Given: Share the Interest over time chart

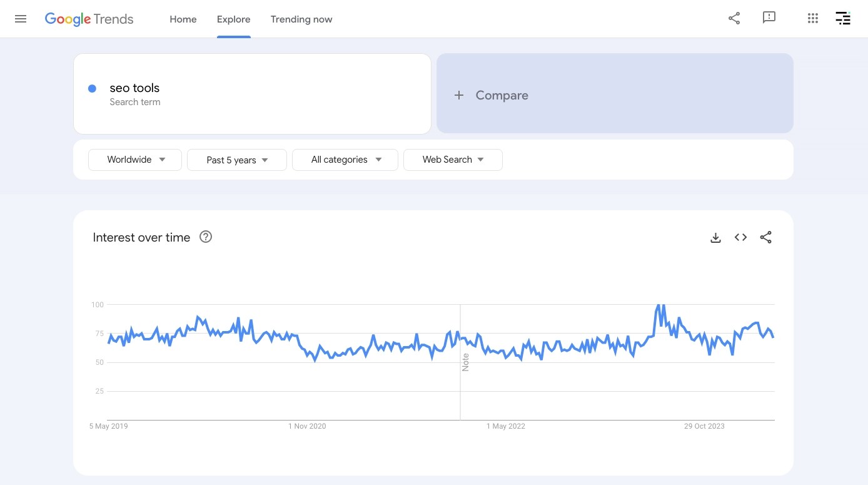Looking at the screenshot, I should 766,238.
